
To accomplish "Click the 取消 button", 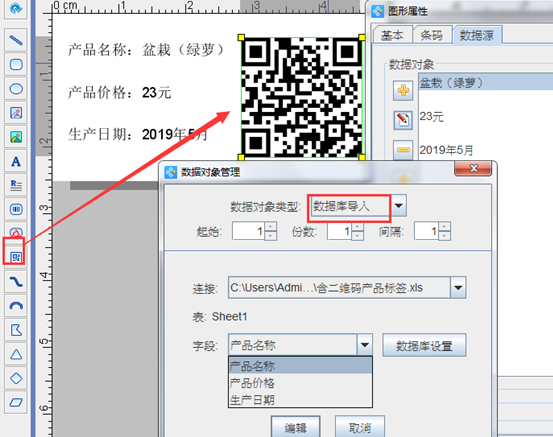I will tap(360, 427).
